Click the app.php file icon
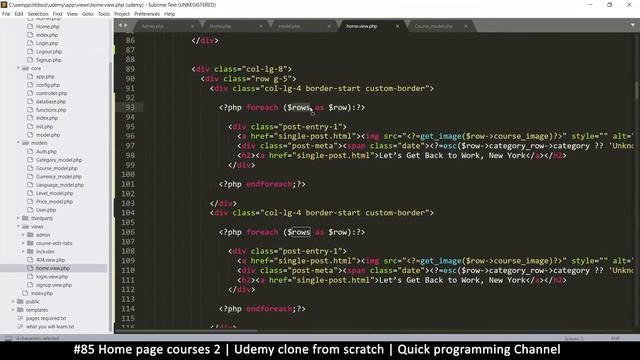This screenshot has height=360, width=640. click(x=30, y=76)
